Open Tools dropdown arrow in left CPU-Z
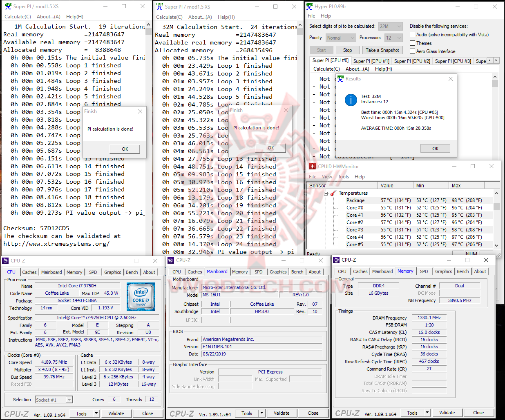 (x=96, y=413)
